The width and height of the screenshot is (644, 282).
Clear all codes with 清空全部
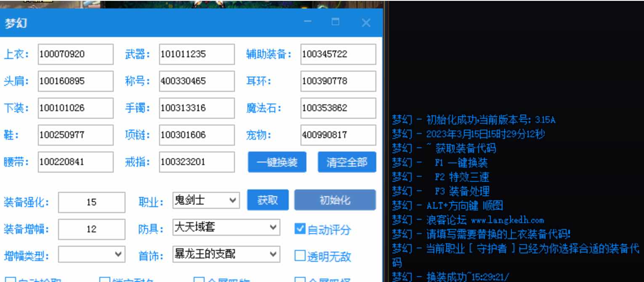(x=347, y=162)
